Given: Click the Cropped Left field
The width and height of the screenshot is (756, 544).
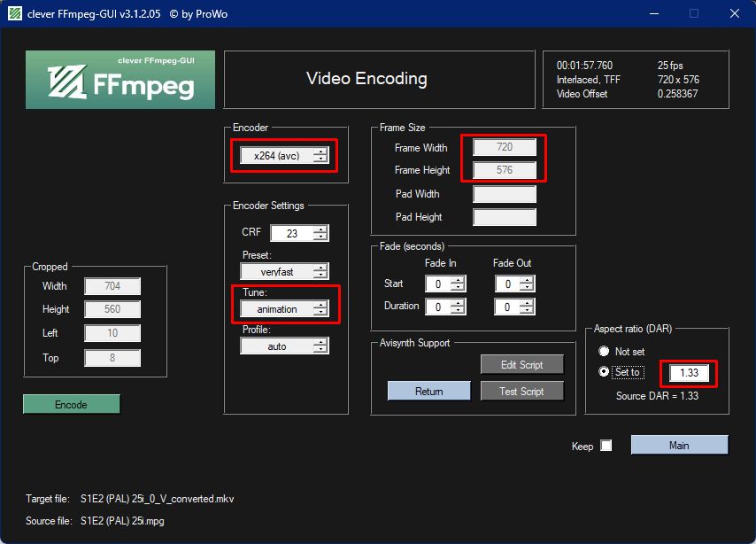Looking at the screenshot, I should click(x=112, y=333).
